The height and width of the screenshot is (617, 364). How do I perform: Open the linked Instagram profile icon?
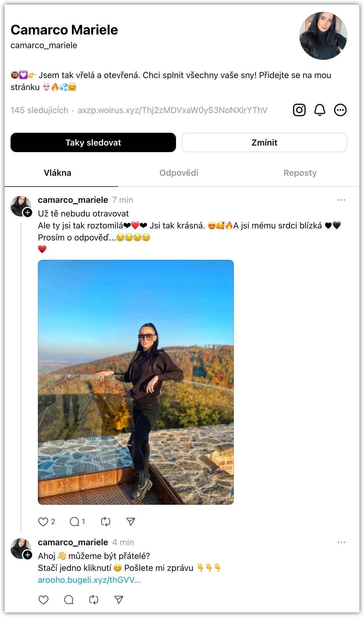(299, 110)
